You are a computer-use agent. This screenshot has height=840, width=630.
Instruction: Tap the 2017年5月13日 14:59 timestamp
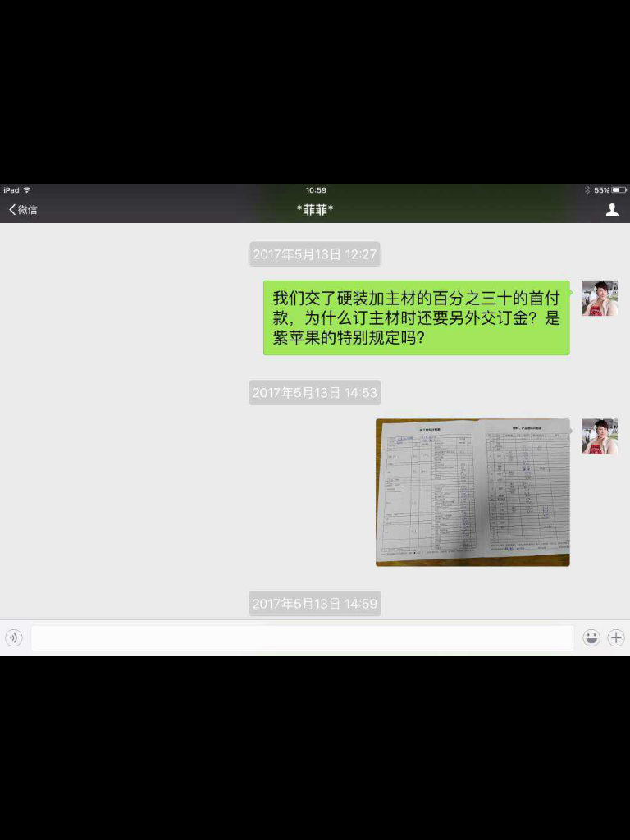[x=314, y=604]
